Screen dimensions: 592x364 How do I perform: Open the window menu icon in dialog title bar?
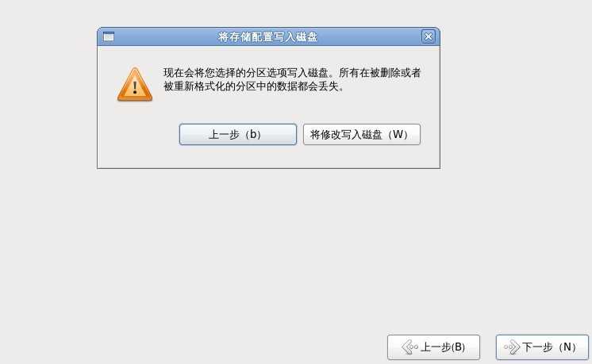coord(109,36)
